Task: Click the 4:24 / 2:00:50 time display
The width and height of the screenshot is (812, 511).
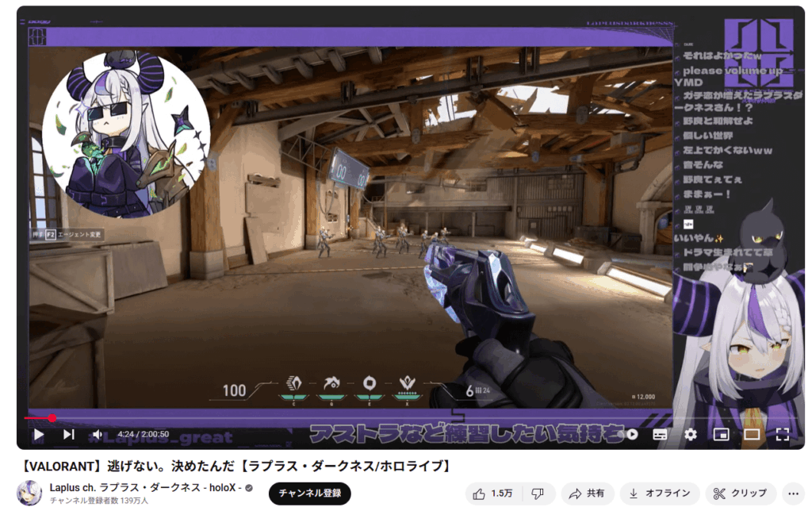Action: 143,434
